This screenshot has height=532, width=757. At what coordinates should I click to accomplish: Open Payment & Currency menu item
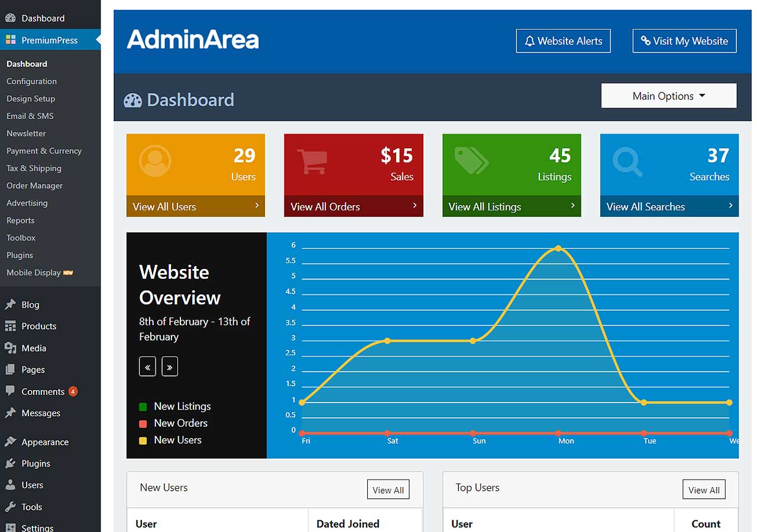(44, 151)
